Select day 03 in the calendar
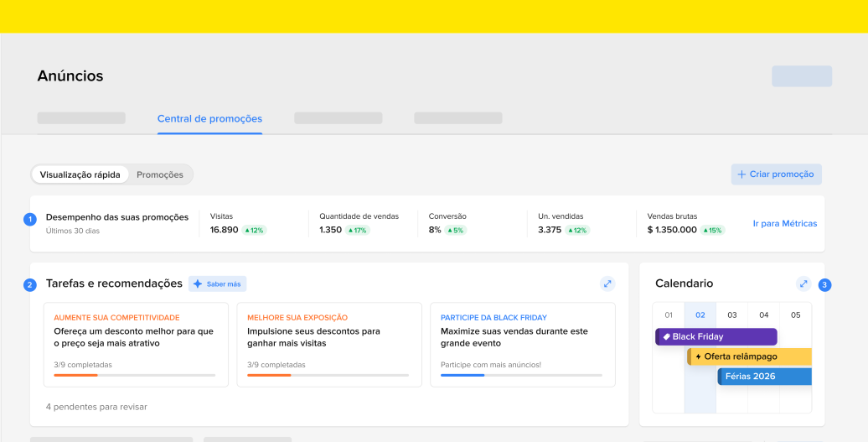Screen dimensions: 868x442 tap(731, 315)
